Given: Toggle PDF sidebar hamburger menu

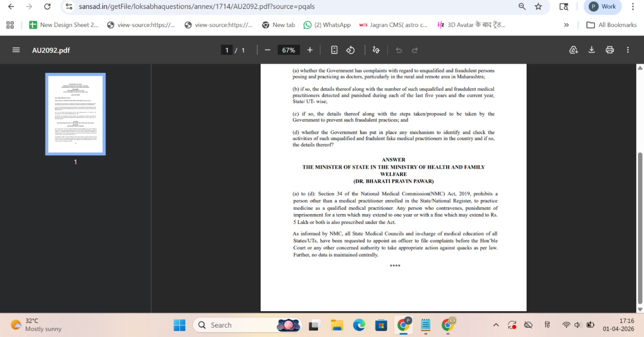Looking at the screenshot, I should (x=16, y=50).
